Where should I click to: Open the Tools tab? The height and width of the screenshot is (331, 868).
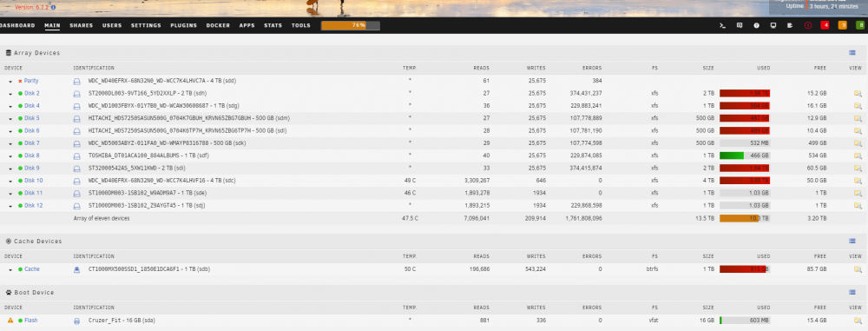tap(301, 25)
